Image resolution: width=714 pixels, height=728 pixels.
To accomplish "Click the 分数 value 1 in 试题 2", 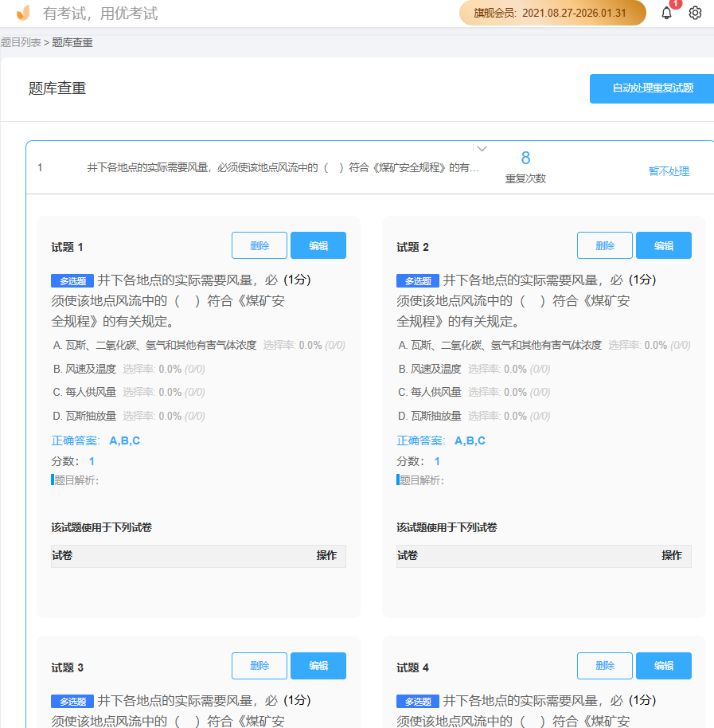I will click(x=436, y=460).
